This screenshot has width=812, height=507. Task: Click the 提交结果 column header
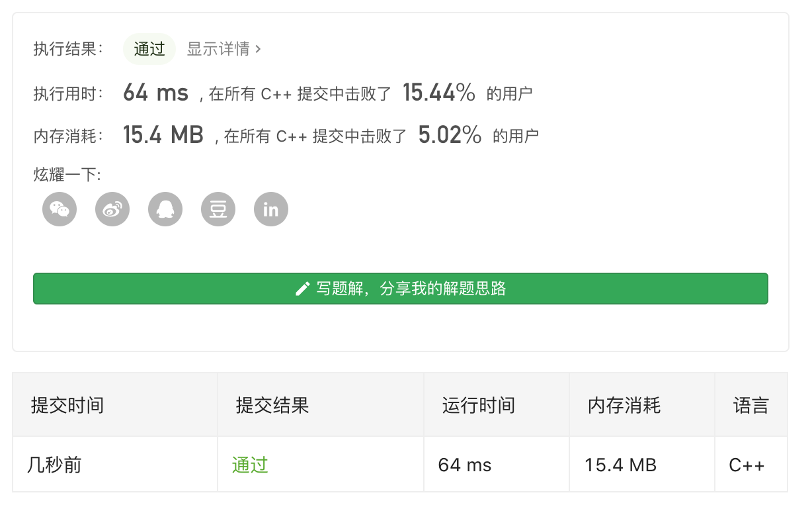(272, 405)
